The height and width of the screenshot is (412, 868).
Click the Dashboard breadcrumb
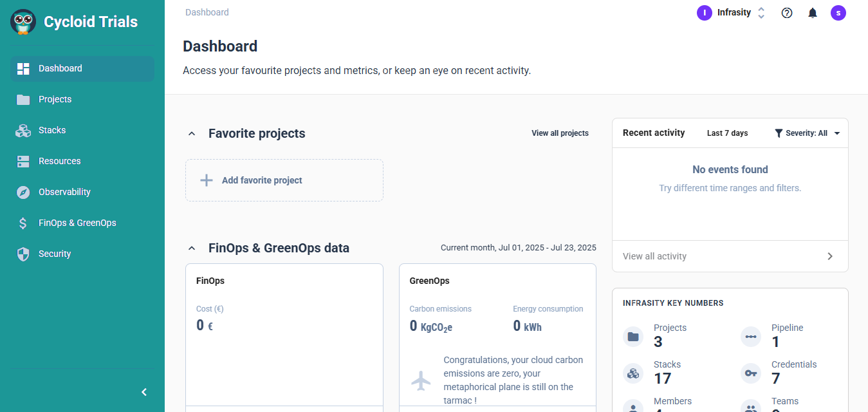[207, 12]
